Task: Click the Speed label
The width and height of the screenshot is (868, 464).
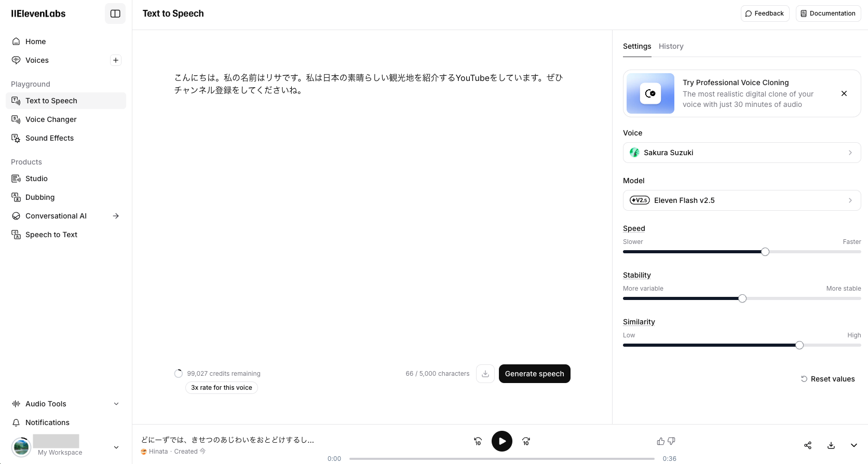Action: click(634, 228)
